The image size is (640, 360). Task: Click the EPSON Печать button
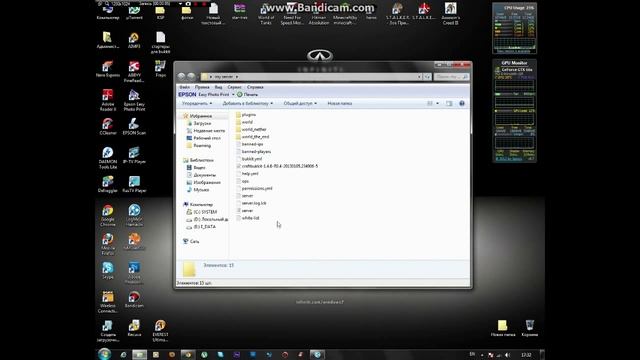pos(247,94)
